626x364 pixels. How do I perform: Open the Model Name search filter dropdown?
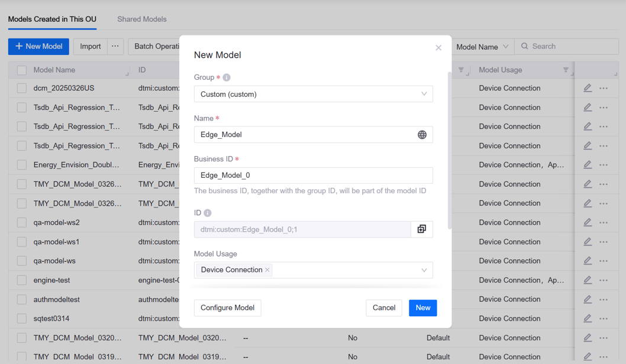click(x=482, y=47)
